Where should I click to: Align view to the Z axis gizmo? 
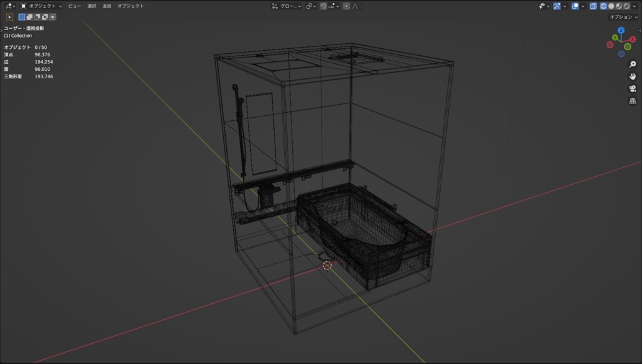pos(621,30)
